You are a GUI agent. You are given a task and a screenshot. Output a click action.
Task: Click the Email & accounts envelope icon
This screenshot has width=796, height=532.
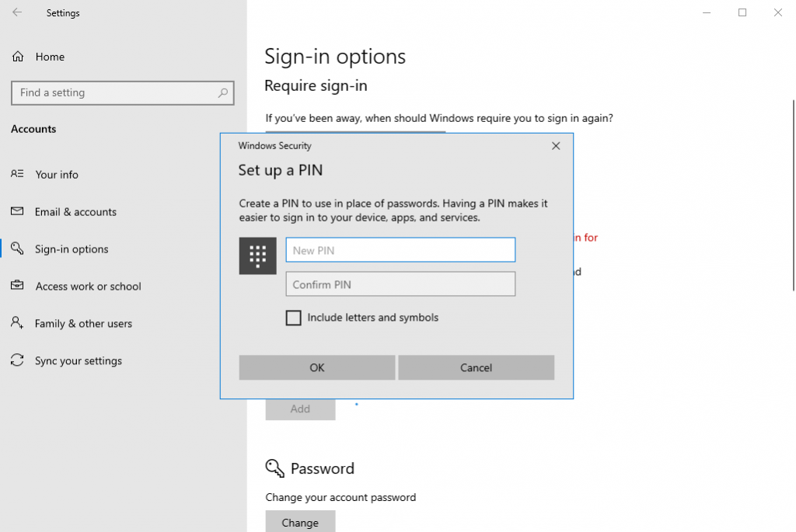point(16,211)
